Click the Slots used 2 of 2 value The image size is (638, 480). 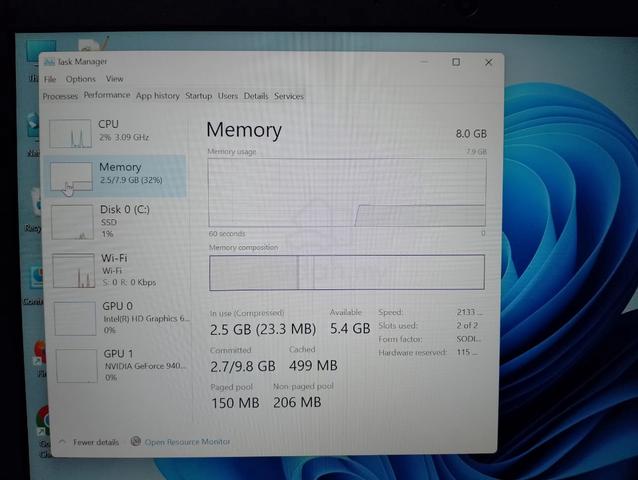467,325
